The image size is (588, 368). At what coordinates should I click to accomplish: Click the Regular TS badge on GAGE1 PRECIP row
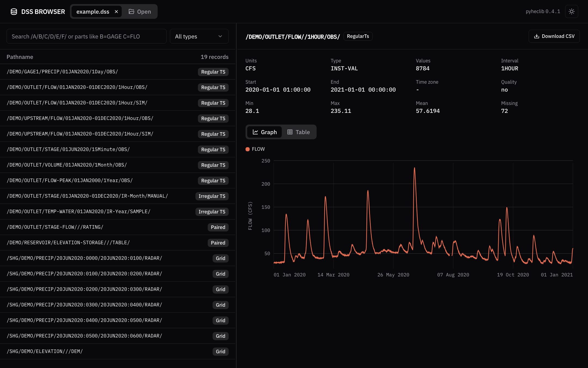tap(213, 72)
